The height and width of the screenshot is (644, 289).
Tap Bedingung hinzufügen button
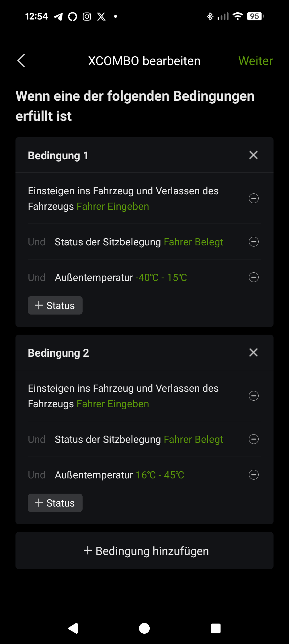[144, 551]
